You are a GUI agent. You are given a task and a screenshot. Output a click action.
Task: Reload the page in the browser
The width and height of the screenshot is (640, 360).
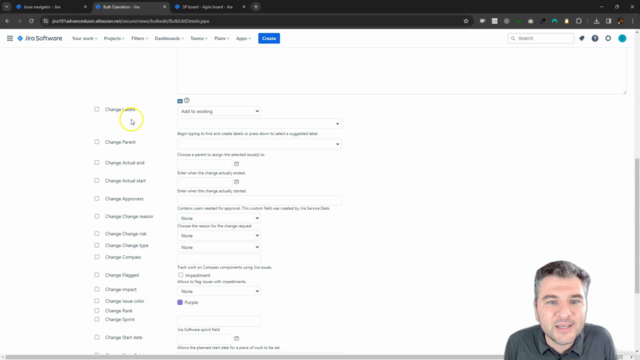31,21
